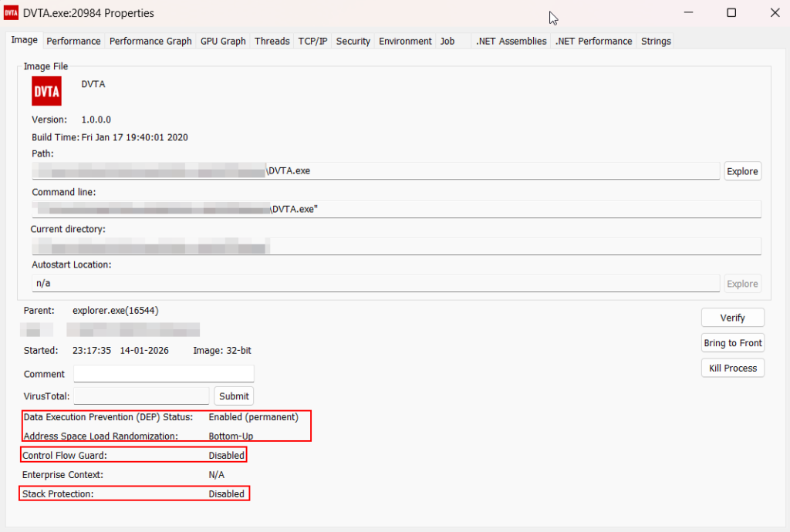Open the .NET Assemblies tab
The width and height of the screenshot is (790, 532).
point(511,41)
